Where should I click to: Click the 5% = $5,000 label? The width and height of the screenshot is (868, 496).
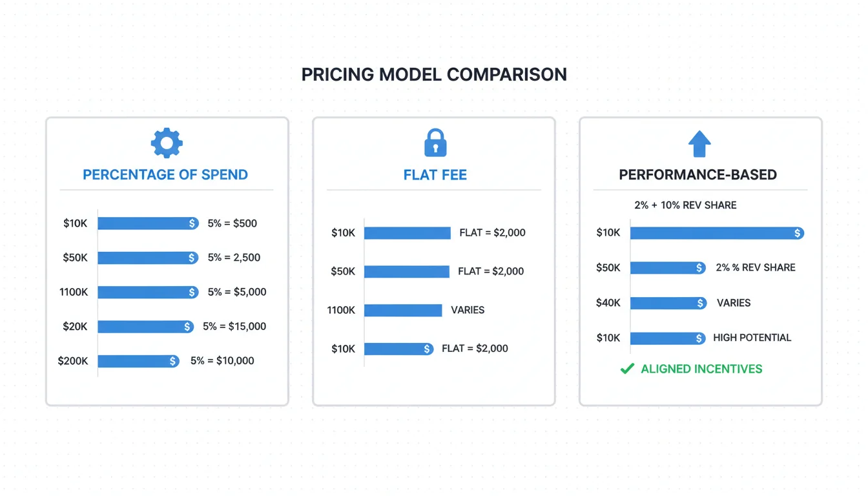pos(237,292)
